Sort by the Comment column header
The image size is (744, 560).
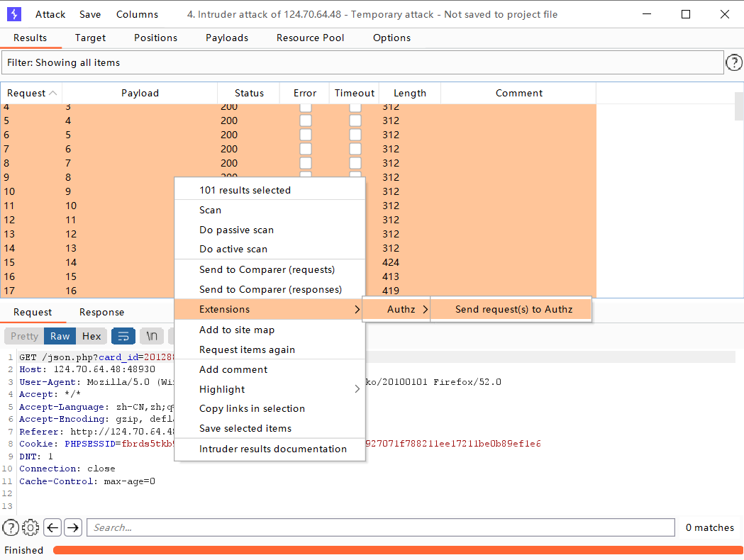coord(518,93)
